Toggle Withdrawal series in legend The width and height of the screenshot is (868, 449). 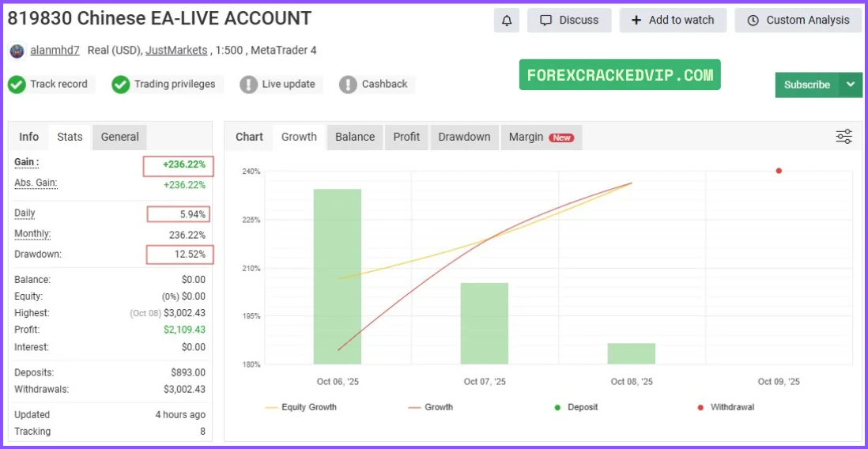pos(725,407)
